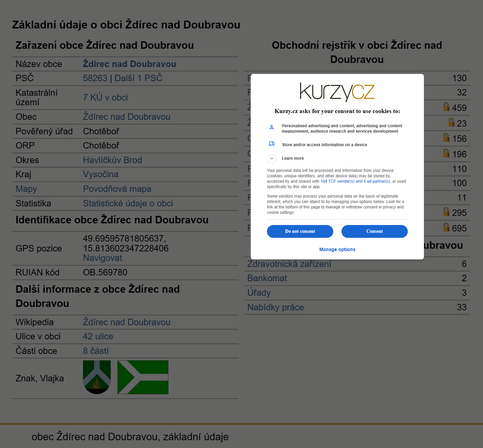Image resolution: width=483 pixels, height=448 pixels.
Task: Click ORP value Chotěboř
Action: pos(101,145)
